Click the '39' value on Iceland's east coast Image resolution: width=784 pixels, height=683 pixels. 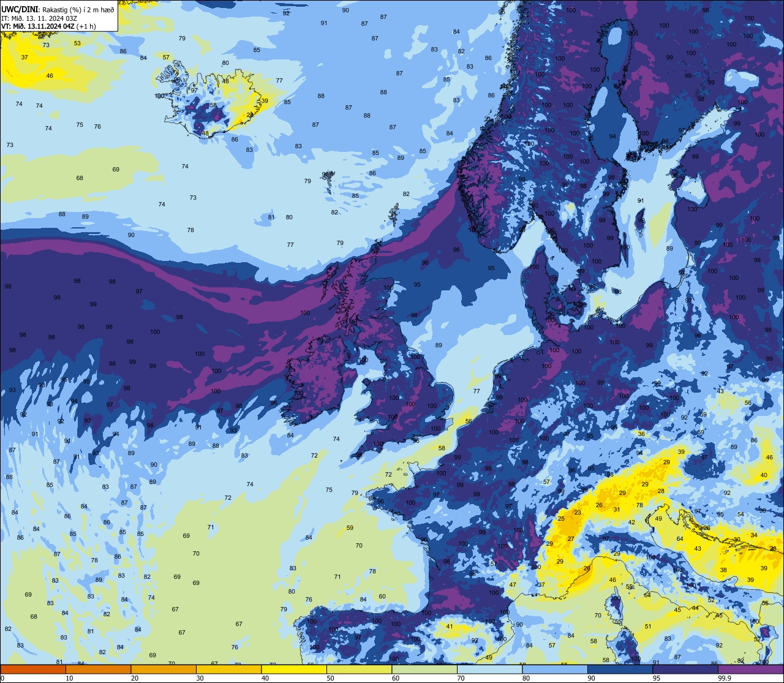click(x=265, y=101)
